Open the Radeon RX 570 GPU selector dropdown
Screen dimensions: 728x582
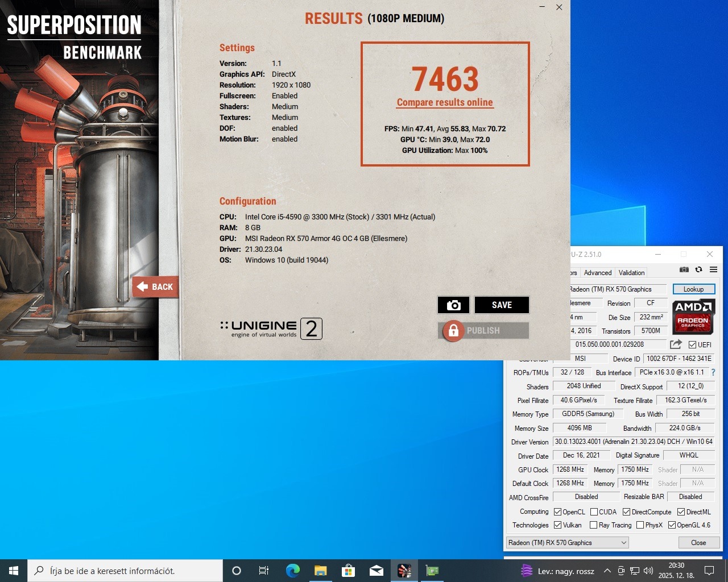coord(567,543)
